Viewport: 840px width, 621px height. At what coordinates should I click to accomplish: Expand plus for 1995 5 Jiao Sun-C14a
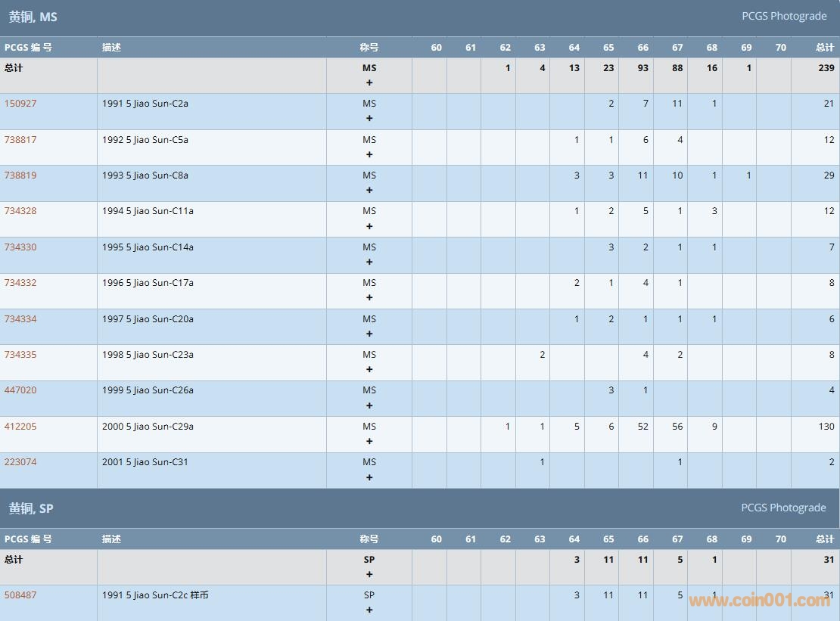[369, 262]
